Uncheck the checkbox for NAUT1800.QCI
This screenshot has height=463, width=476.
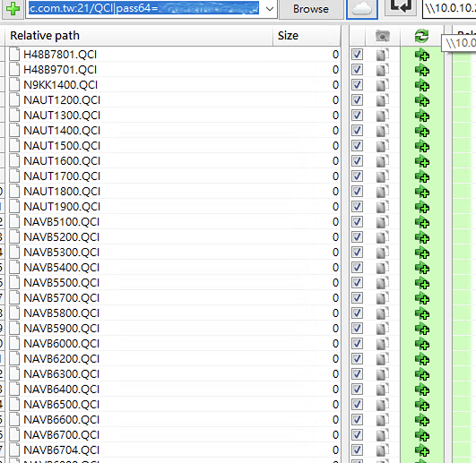[x=357, y=191]
